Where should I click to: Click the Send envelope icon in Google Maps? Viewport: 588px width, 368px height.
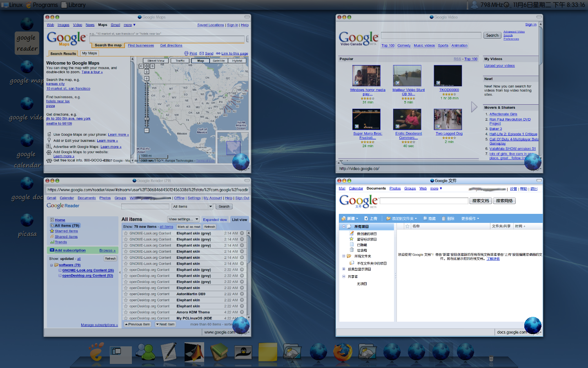[x=202, y=54]
